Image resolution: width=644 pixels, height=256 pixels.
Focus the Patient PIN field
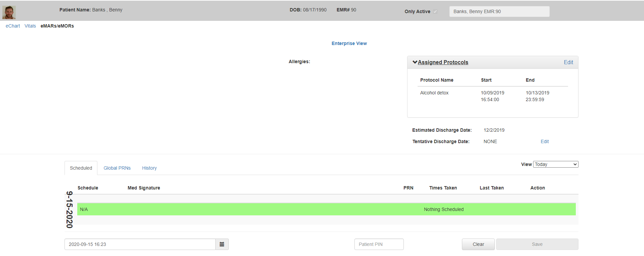point(379,244)
